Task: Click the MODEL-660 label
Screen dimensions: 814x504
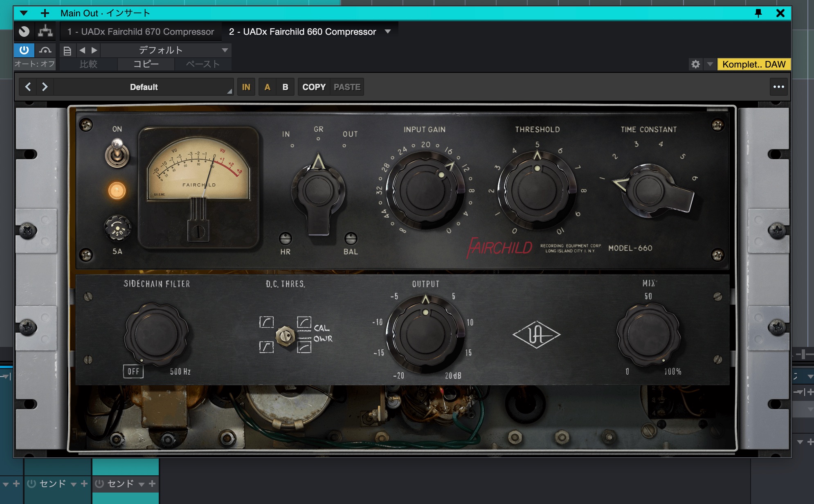Action: tap(630, 248)
